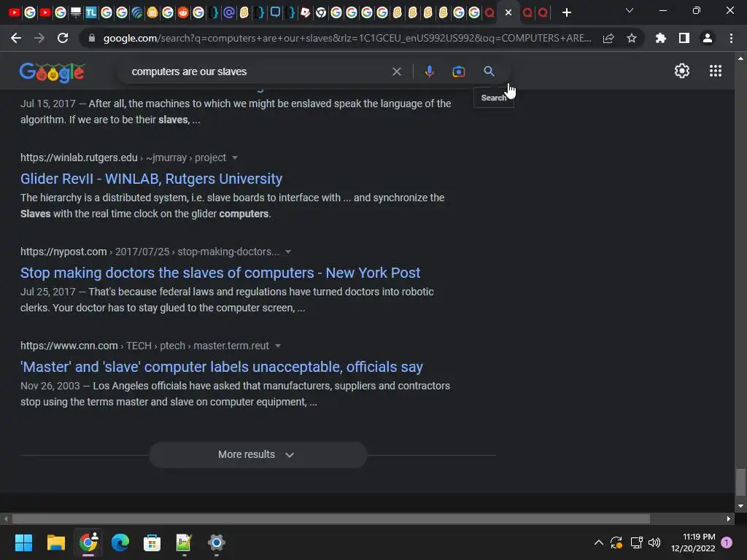Click the horizontal scrollbar thumb
This screenshot has height=560, width=747.
tap(331, 519)
